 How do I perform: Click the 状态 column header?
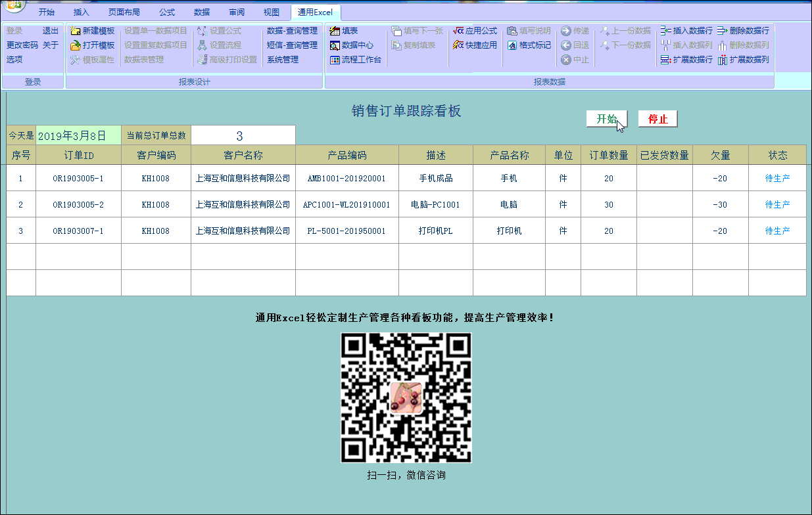click(777, 155)
